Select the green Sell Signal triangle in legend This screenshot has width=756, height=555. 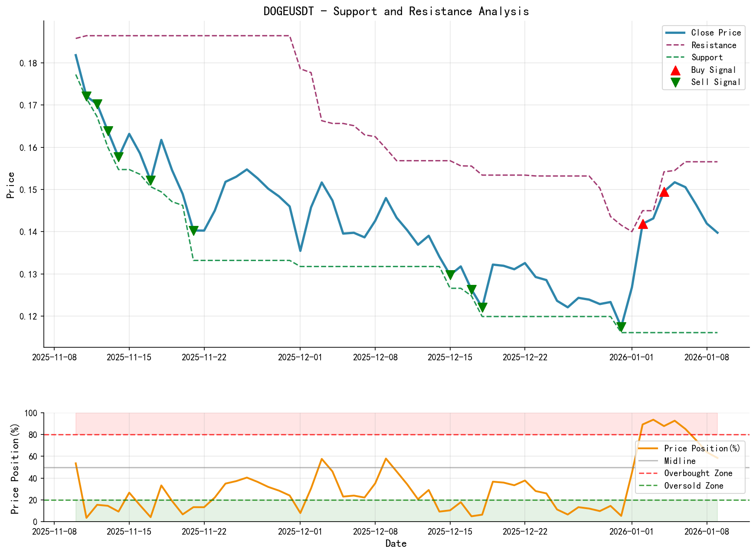click(675, 82)
